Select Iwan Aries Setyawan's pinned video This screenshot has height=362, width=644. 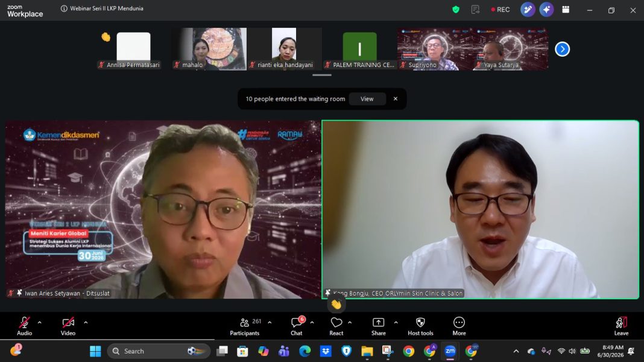pyautogui.click(x=163, y=209)
